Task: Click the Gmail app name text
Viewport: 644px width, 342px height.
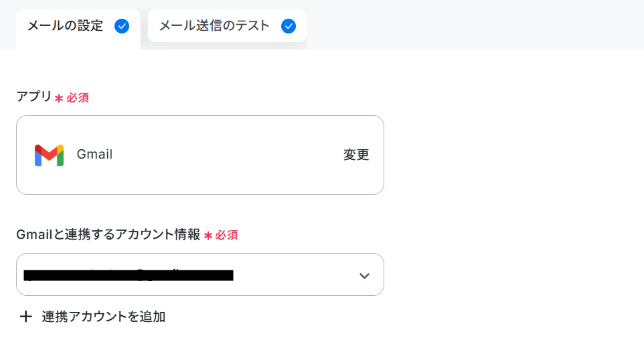Action: (x=94, y=155)
